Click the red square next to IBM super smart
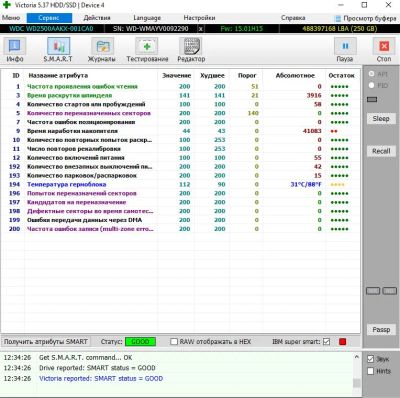 [342, 342]
